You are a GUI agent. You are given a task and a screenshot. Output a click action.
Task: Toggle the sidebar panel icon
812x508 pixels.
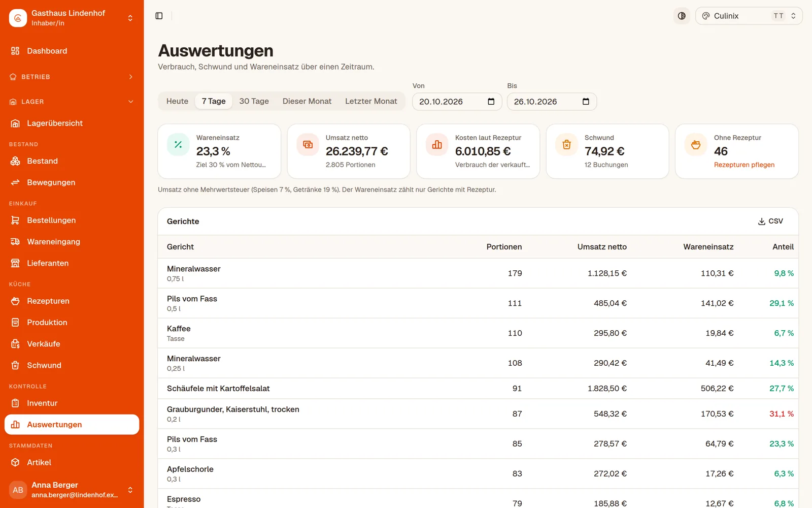pyautogui.click(x=159, y=16)
